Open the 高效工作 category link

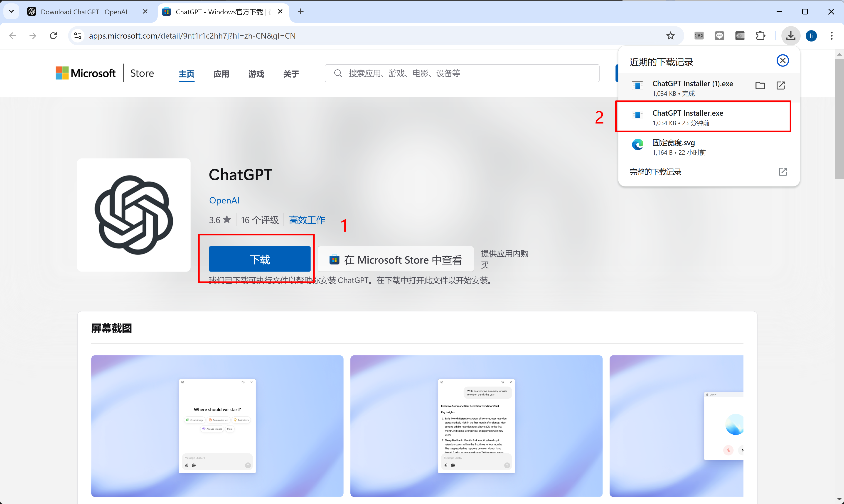(307, 220)
